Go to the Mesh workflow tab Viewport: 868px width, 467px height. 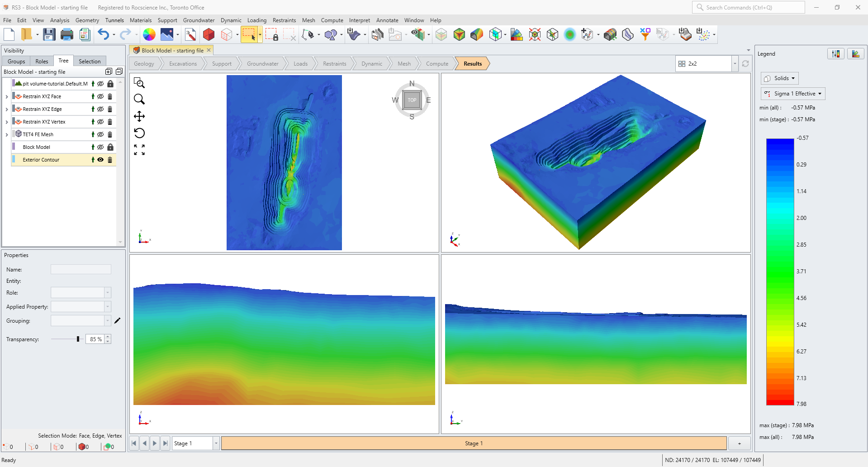click(404, 64)
